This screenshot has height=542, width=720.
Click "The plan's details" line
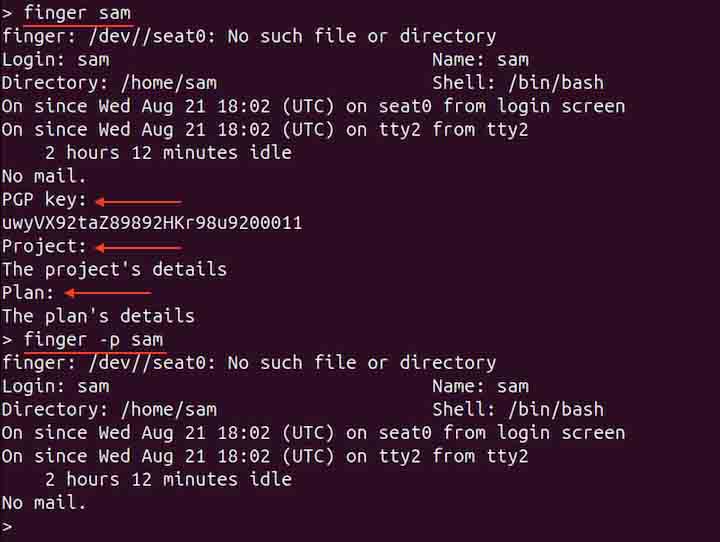tap(98, 316)
